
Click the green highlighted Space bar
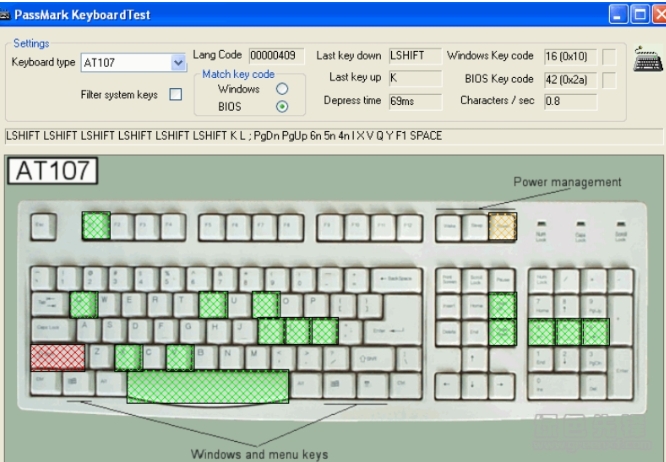point(208,386)
